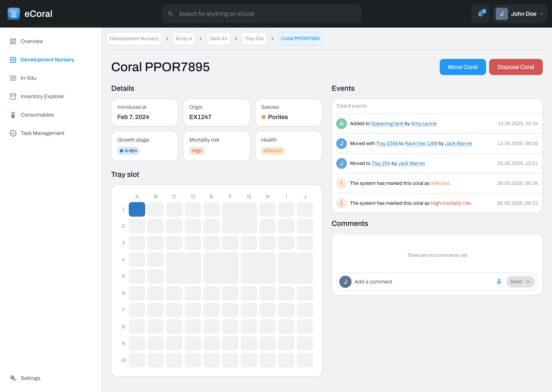Select the highlighted blue tray slot A1
Image resolution: width=552 pixels, height=392 pixels.
[x=137, y=209]
